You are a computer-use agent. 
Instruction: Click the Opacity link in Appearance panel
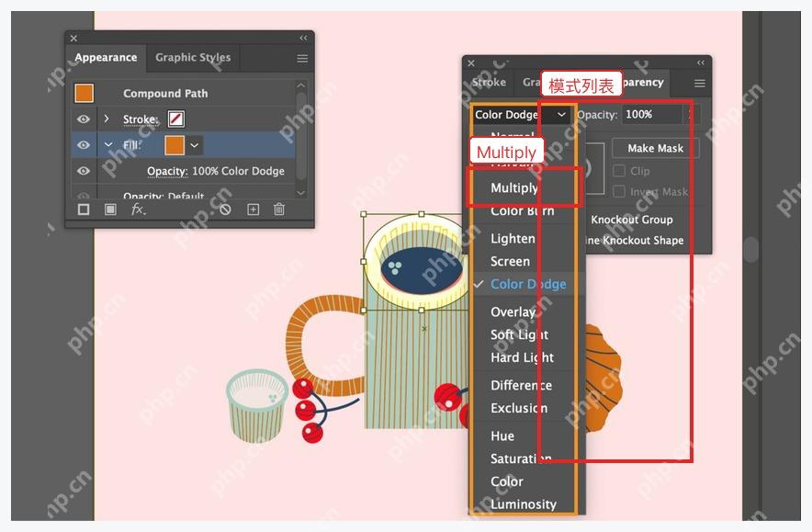(x=167, y=171)
